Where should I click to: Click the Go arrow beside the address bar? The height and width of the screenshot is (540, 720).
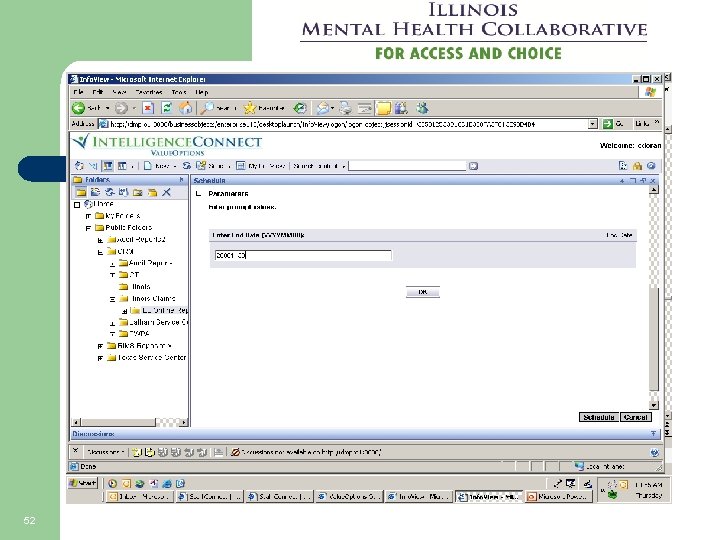tap(608, 124)
